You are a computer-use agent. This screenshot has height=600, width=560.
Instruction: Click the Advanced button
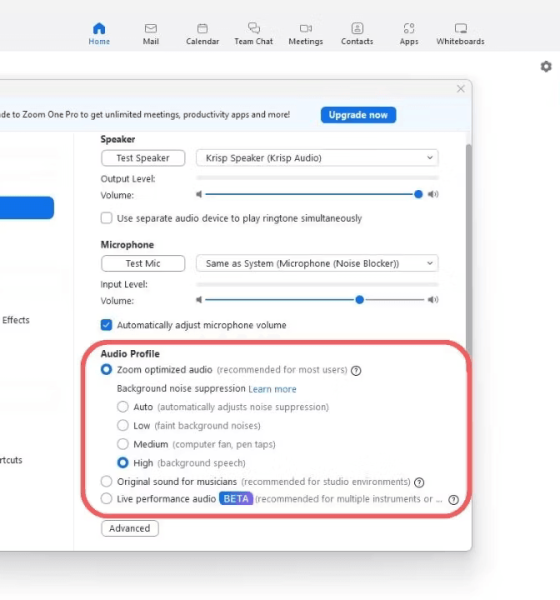pos(130,528)
